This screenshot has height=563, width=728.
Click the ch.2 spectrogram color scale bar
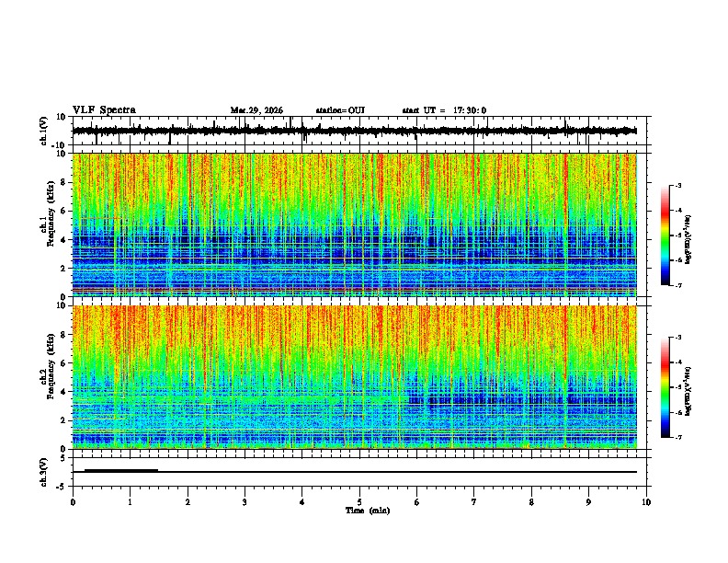tap(665, 387)
